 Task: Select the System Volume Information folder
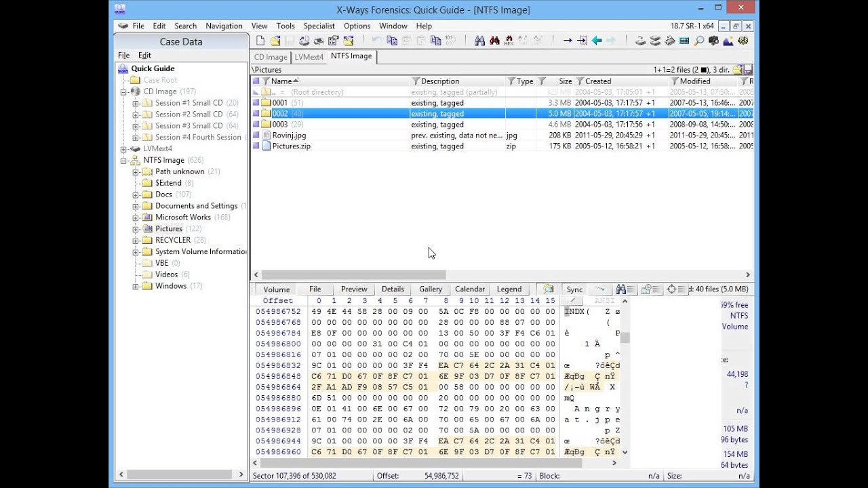pos(201,251)
